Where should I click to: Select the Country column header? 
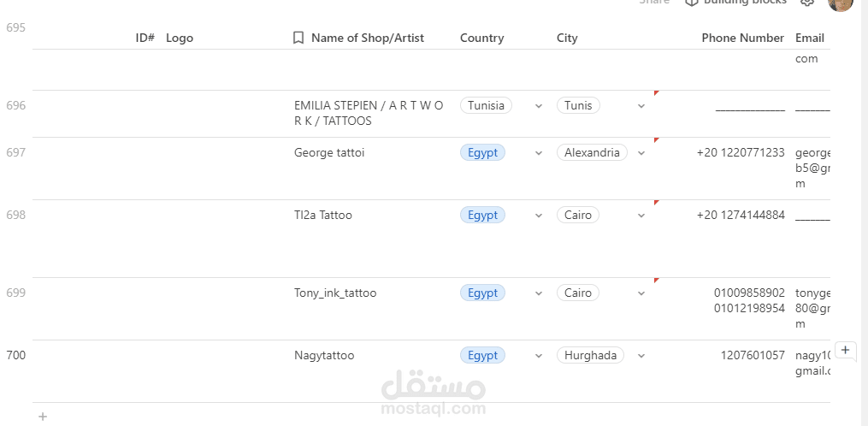pos(481,38)
